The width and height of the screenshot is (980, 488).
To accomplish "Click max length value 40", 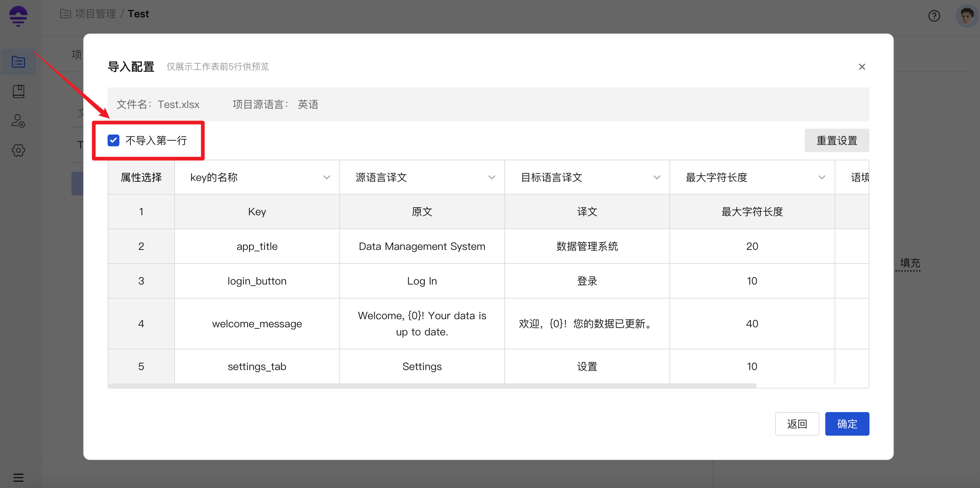I will coord(752,324).
